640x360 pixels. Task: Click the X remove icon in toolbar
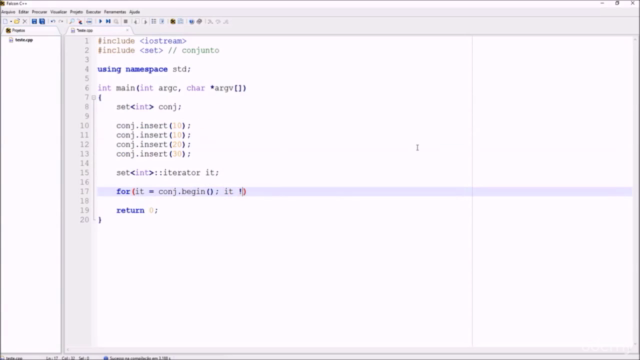(24, 21)
